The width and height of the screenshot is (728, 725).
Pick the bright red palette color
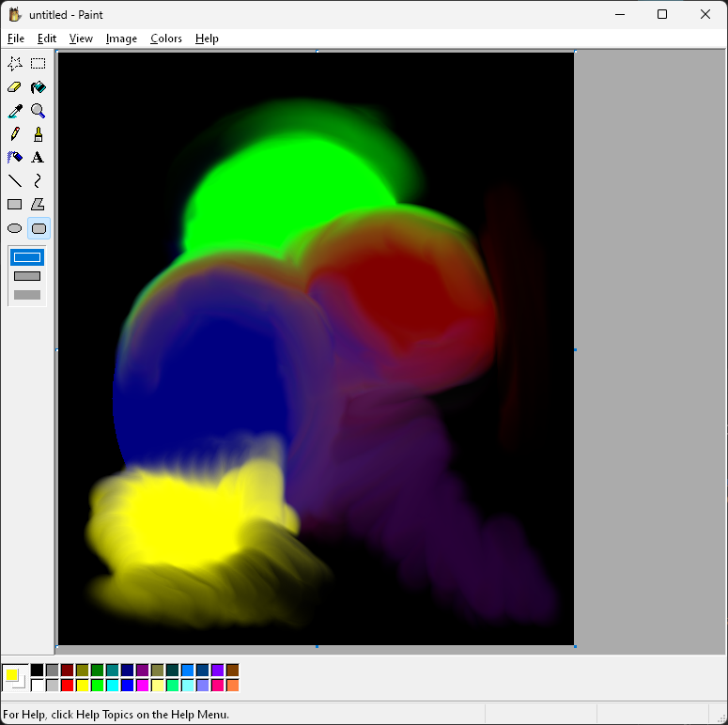(x=68, y=685)
